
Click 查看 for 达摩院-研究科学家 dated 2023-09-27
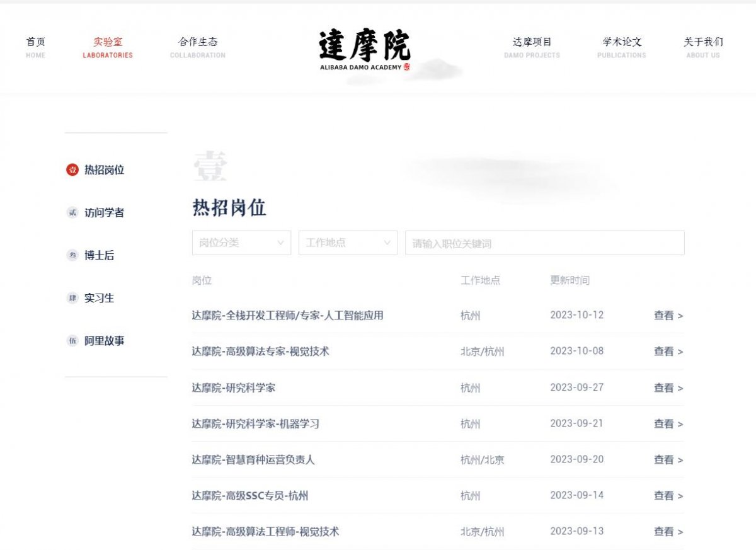point(668,388)
